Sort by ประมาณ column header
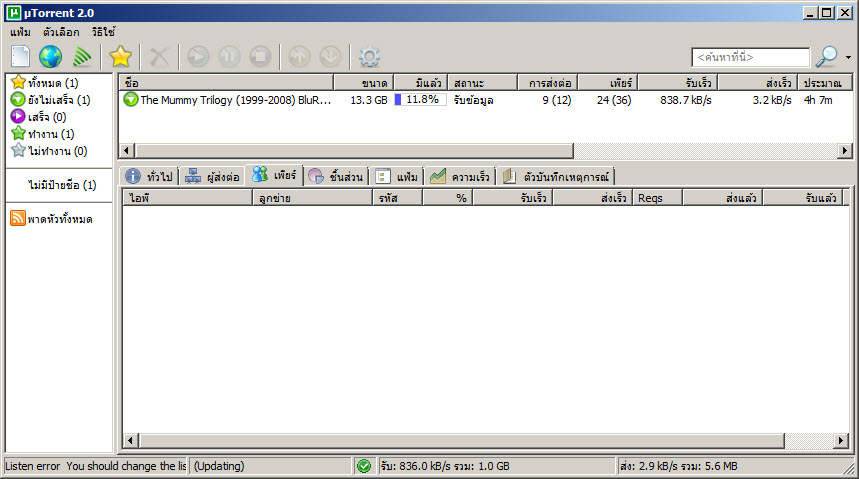 pos(824,83)
